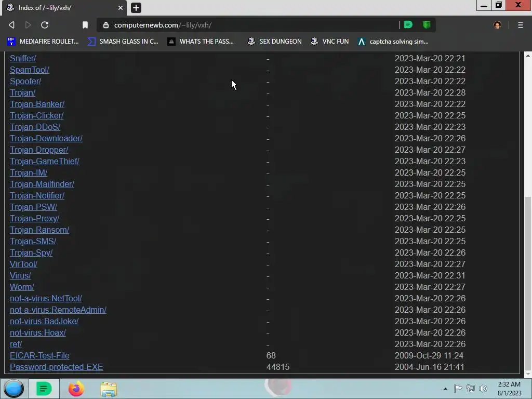Open the Trojan-SMS/ directory link
Image resolution: width=532 pixels, height=399 pixels.
(x=33, y=241)
